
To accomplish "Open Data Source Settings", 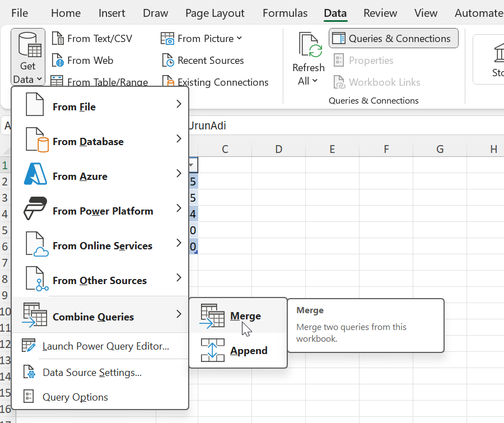I will (x=92, y=372).
